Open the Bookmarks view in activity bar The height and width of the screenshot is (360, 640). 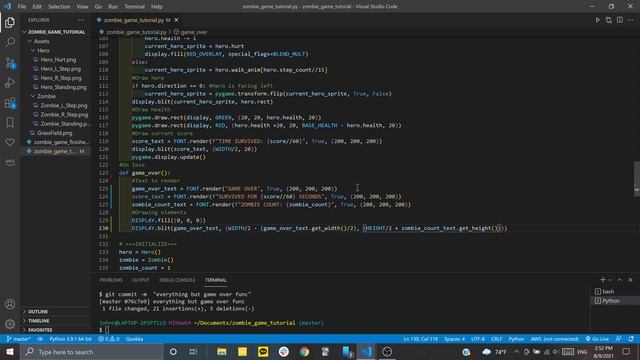(x=10, y=122)
